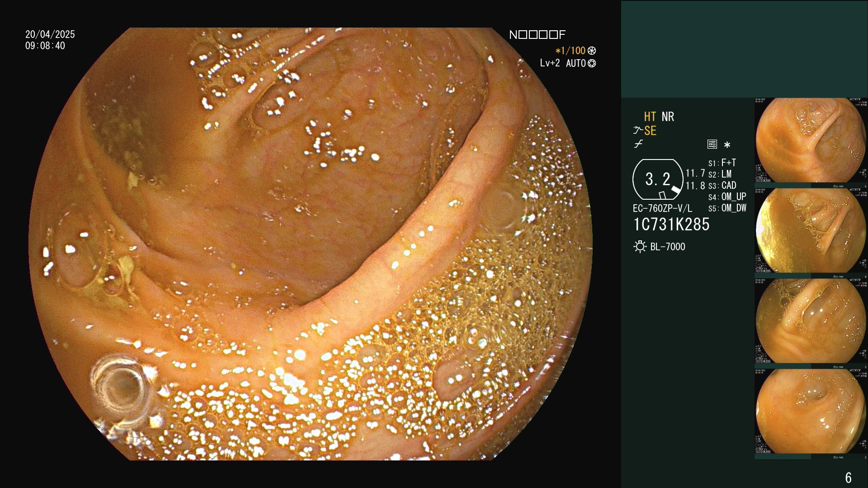Click the 11.8 value
Viewport: 868px width, 488px height.
pos(695,185)
